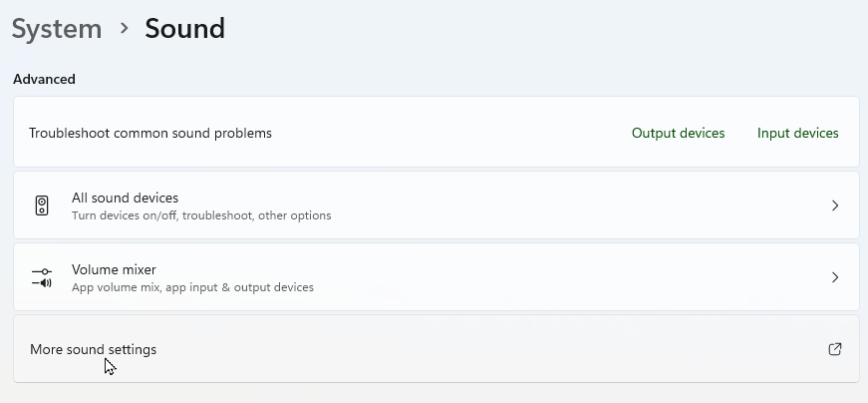868x403 pixels.
Task: Click the 'Turn devices on/off, troubleshoot' description
Action: (201, 215)
